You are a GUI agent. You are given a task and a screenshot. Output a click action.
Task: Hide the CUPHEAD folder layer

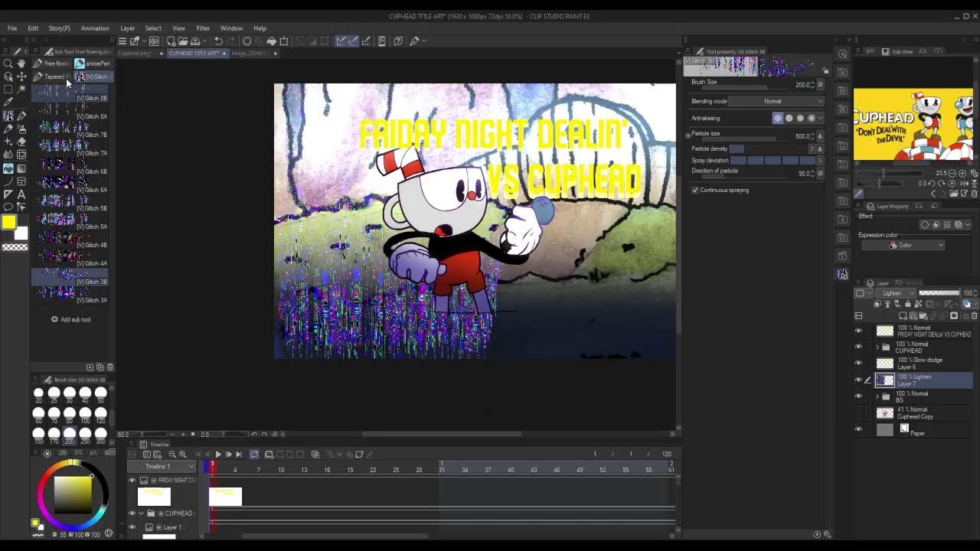[x=858, y=347]
